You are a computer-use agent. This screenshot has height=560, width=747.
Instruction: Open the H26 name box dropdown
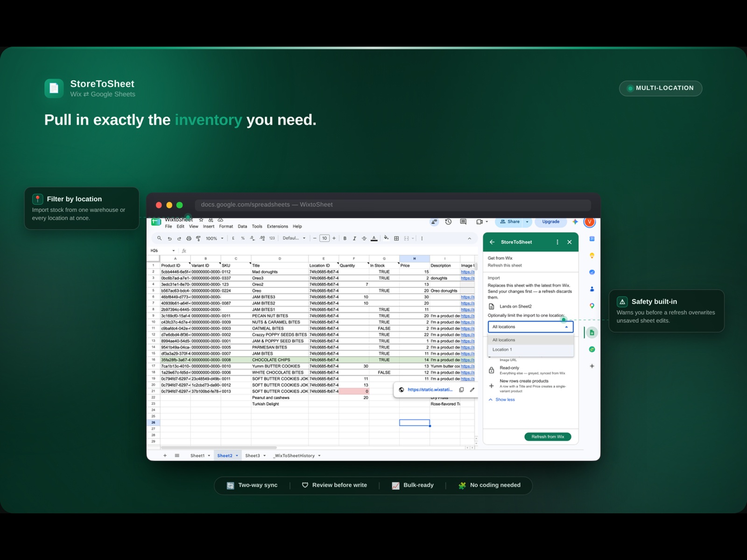(173, 251)
